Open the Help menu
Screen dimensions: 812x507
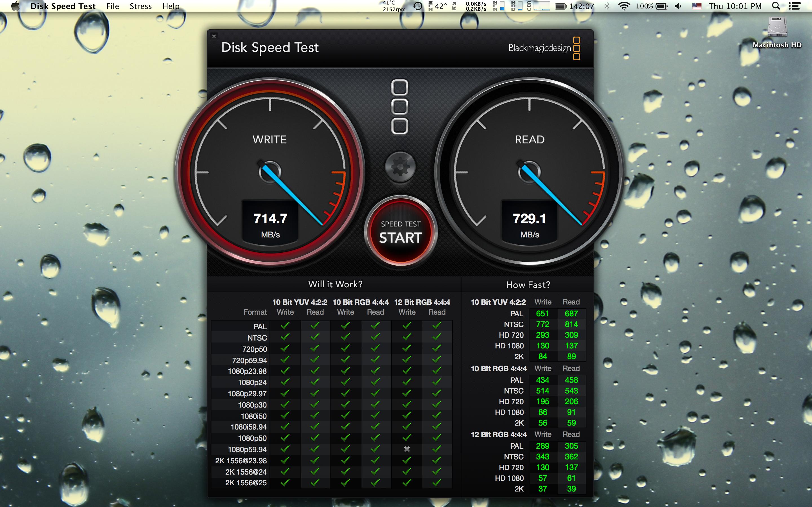coord(171,6)
